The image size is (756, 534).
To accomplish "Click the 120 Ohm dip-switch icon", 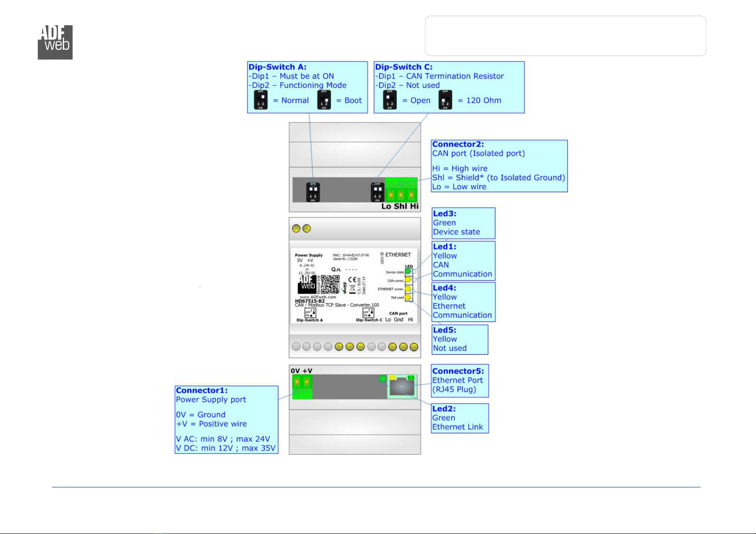I will [446, 100].
